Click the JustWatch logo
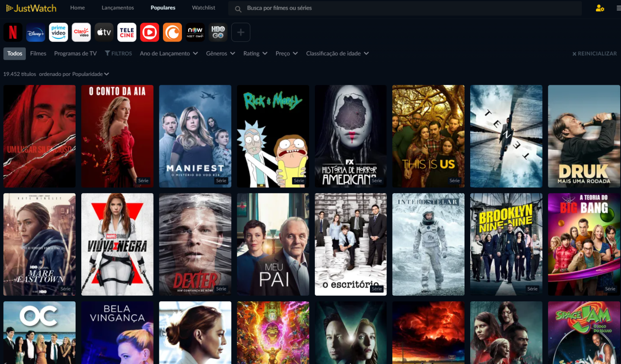621x364 pixels. click(x=31, y=8)
